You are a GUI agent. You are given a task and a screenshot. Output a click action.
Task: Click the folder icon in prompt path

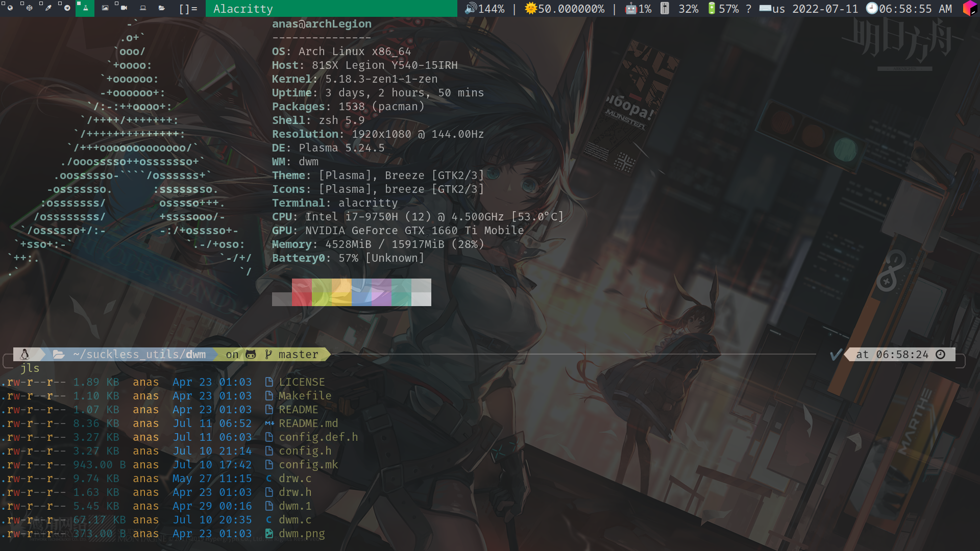point(59,354)
